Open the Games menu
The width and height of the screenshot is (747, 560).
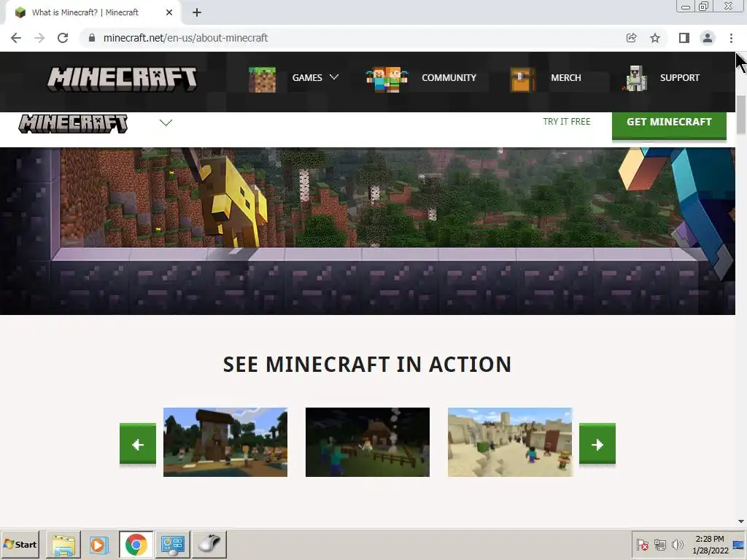[307, 77]
